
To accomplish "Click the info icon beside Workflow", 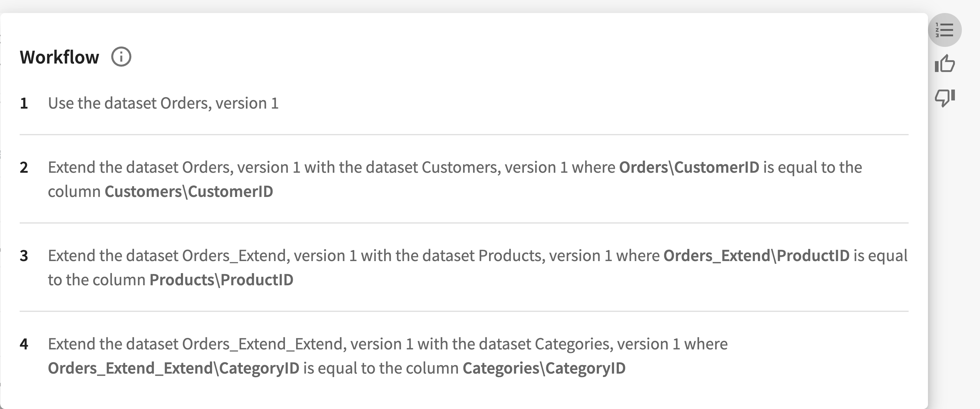I will pyautogui.click(x=121, y=57).
